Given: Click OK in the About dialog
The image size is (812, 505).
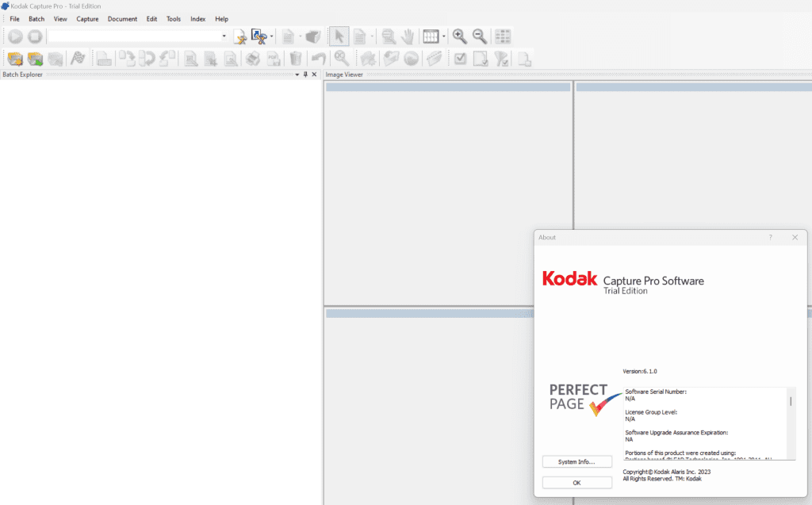Looking at the screenshot, I should coord(577,483).
